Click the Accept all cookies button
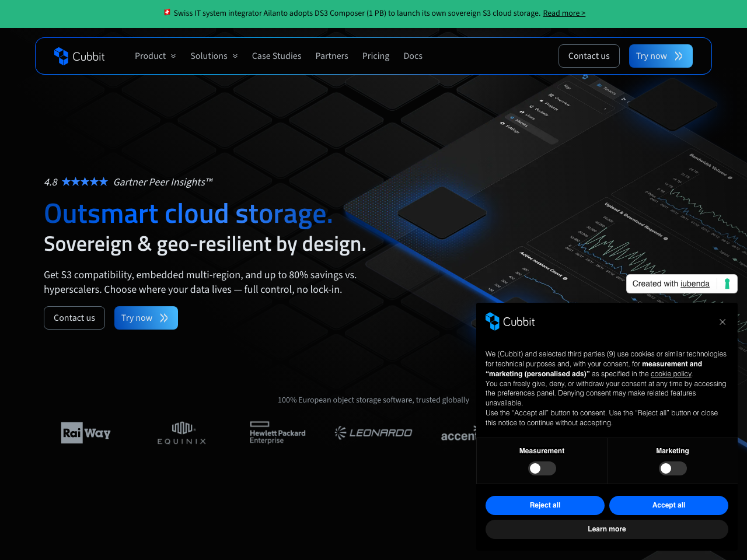 (668, 505)
